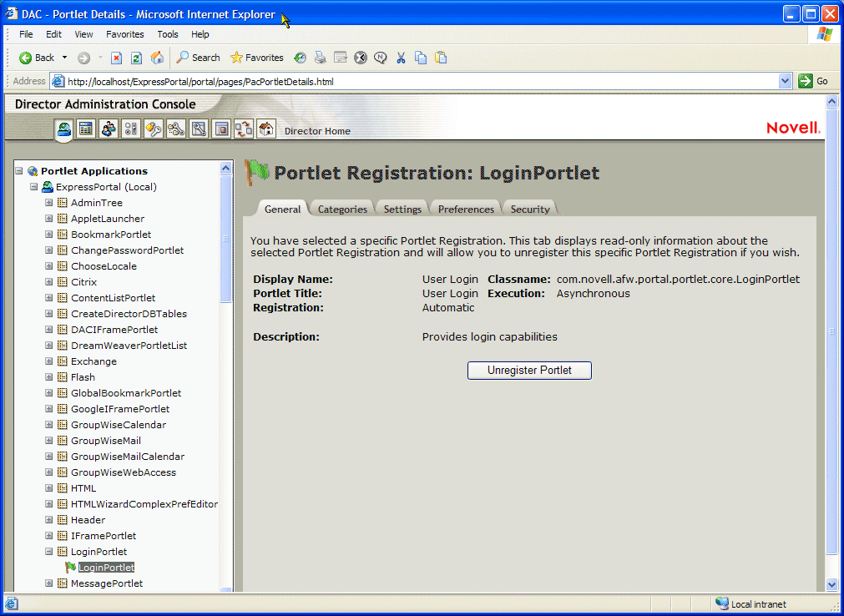Click the Refresh page icon
This screenshot has width=844, height=616.
(137, 58)
